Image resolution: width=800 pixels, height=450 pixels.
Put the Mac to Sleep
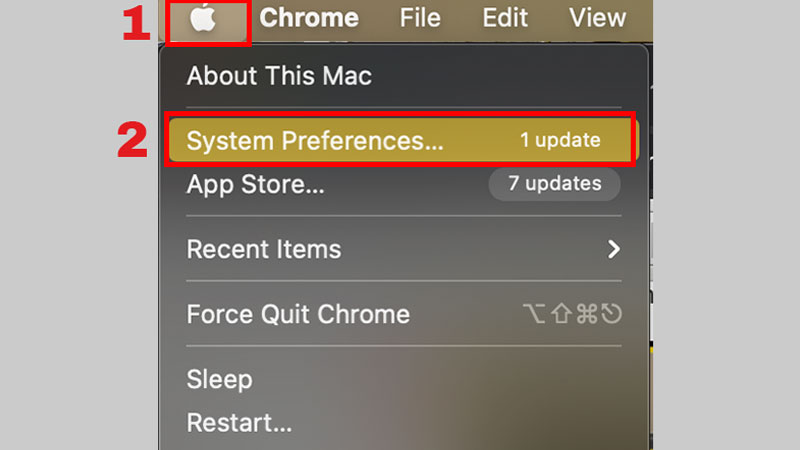click(219, 379)
